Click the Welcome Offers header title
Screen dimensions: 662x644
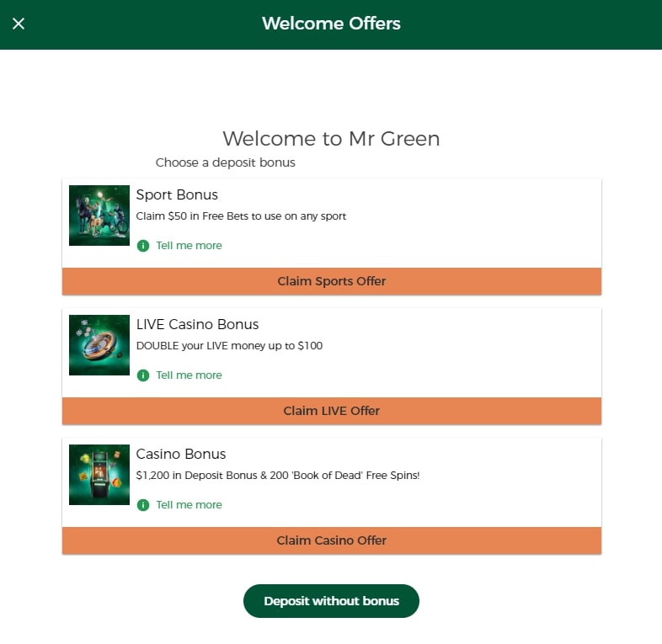tap(332, 24)
